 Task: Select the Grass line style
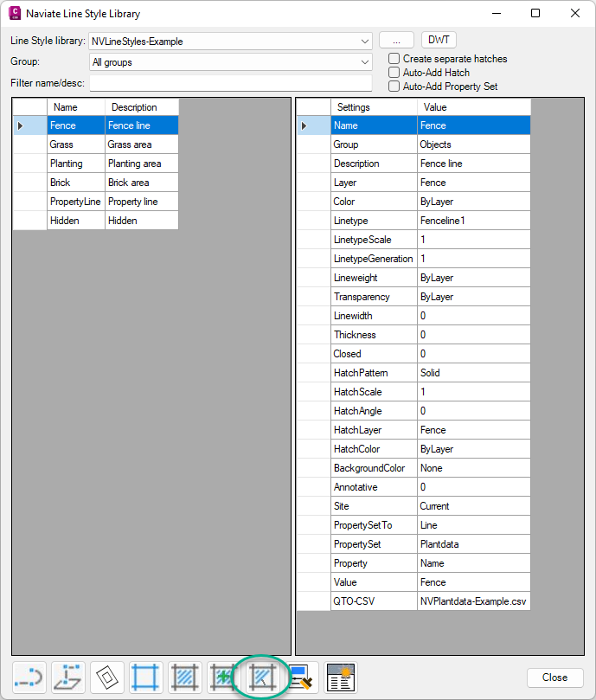[76, 144]
